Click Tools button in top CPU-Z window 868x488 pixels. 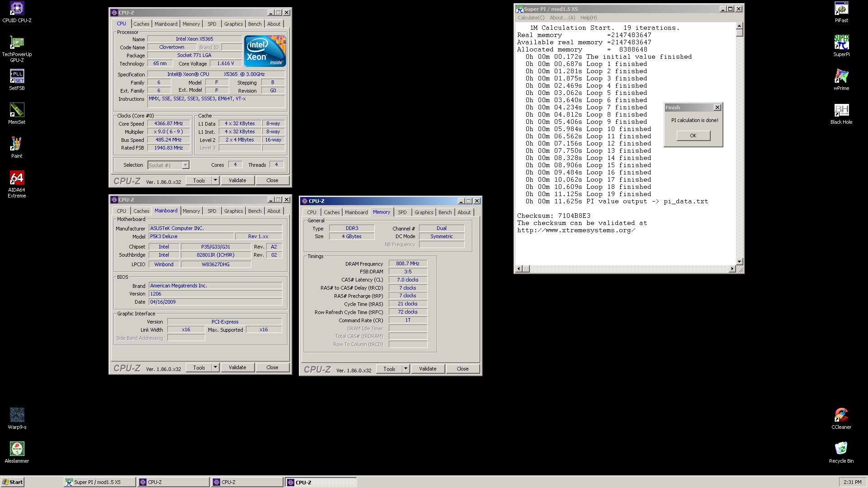coord(199,180)
